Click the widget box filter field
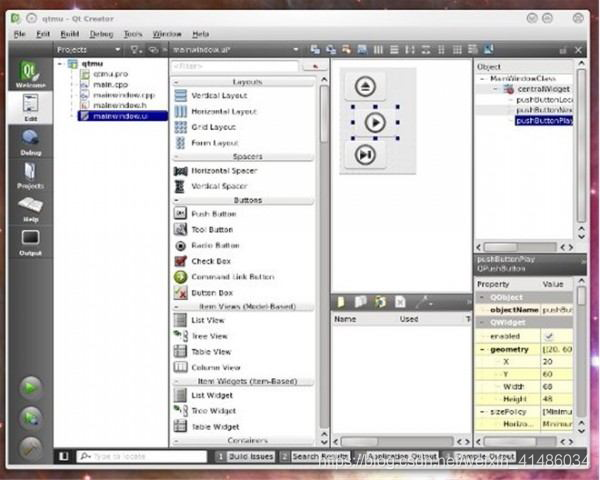Viewport: 600px width, 480px height. (234, 66)
